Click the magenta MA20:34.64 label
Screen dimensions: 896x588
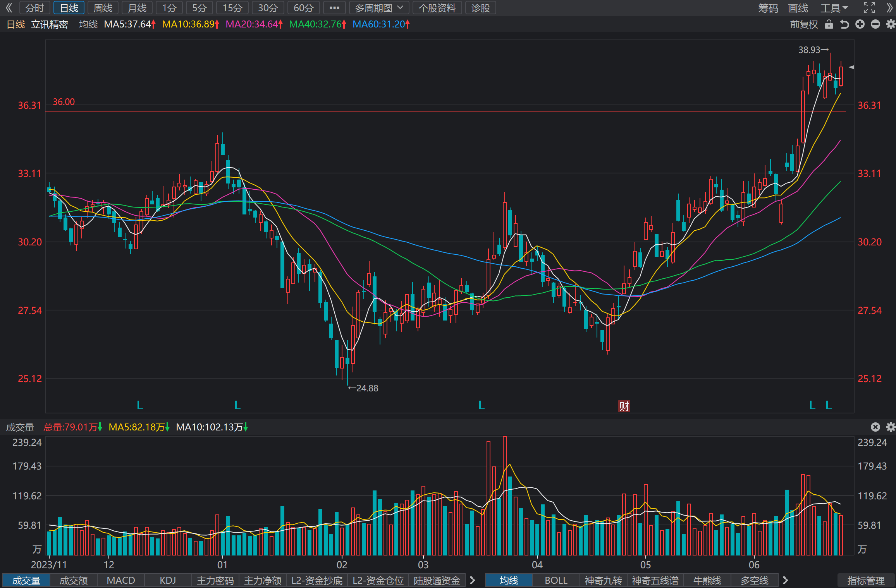[254, 24]
